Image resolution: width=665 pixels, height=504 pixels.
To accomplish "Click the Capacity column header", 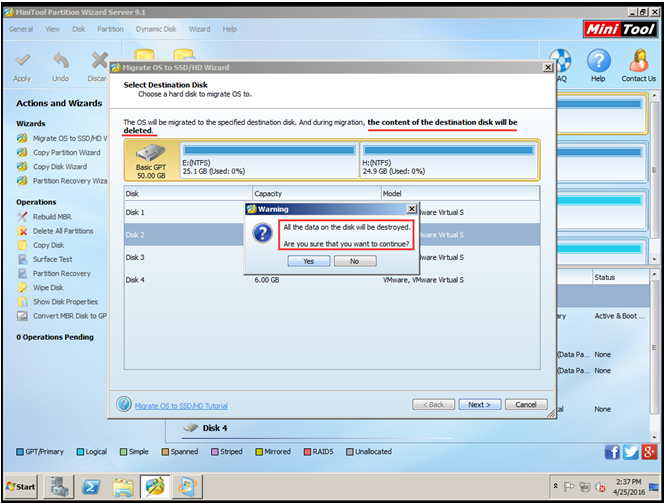I will tap(317, 193).
